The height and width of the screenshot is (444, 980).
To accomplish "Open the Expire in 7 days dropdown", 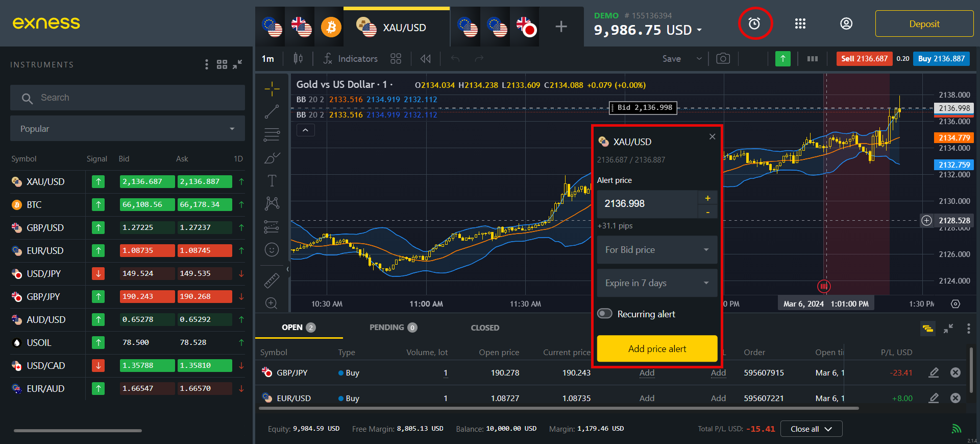I will [x=657, y=283].
